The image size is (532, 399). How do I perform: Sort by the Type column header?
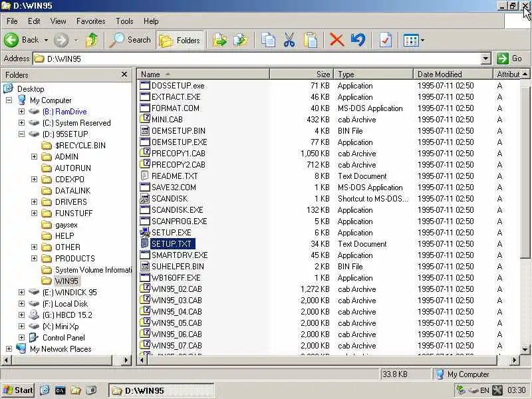tap(373, 74)
